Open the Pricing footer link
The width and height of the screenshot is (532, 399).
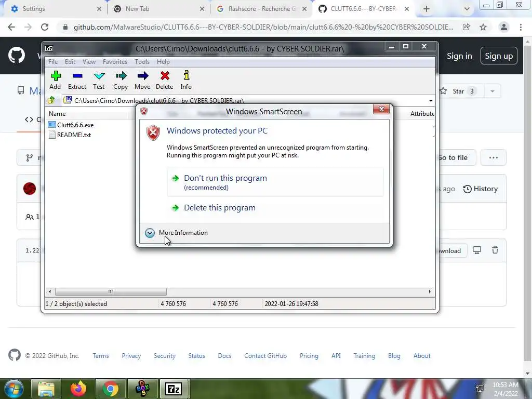click(x=309, y=356)
